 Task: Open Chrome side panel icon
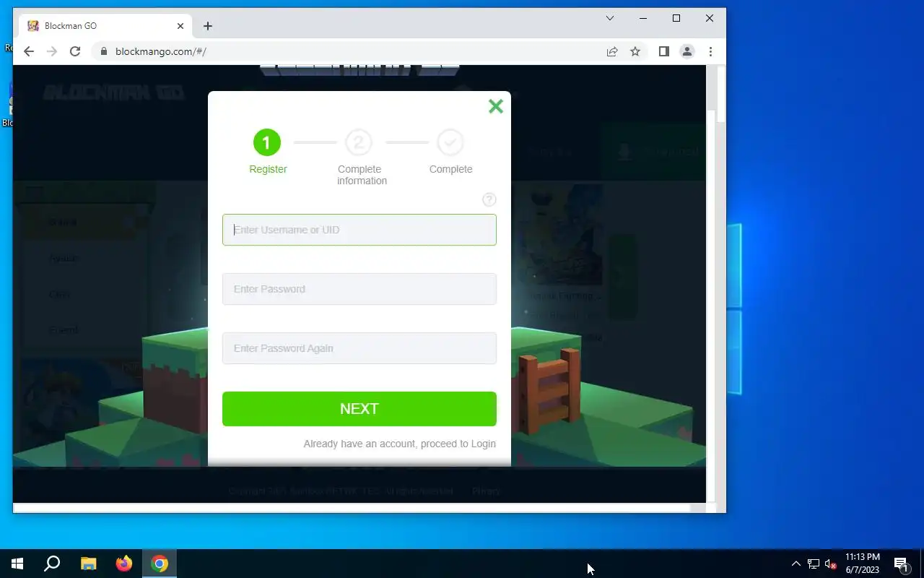point(664,51)
